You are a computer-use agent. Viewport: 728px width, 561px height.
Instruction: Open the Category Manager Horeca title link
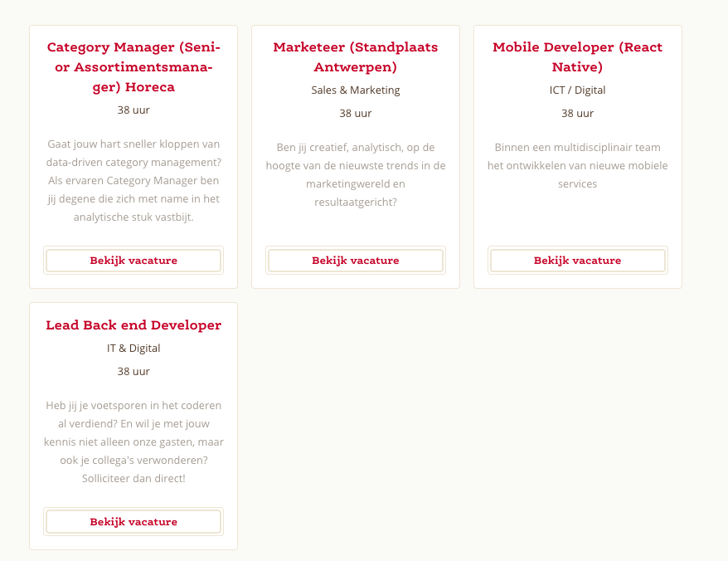click(133, 67)
